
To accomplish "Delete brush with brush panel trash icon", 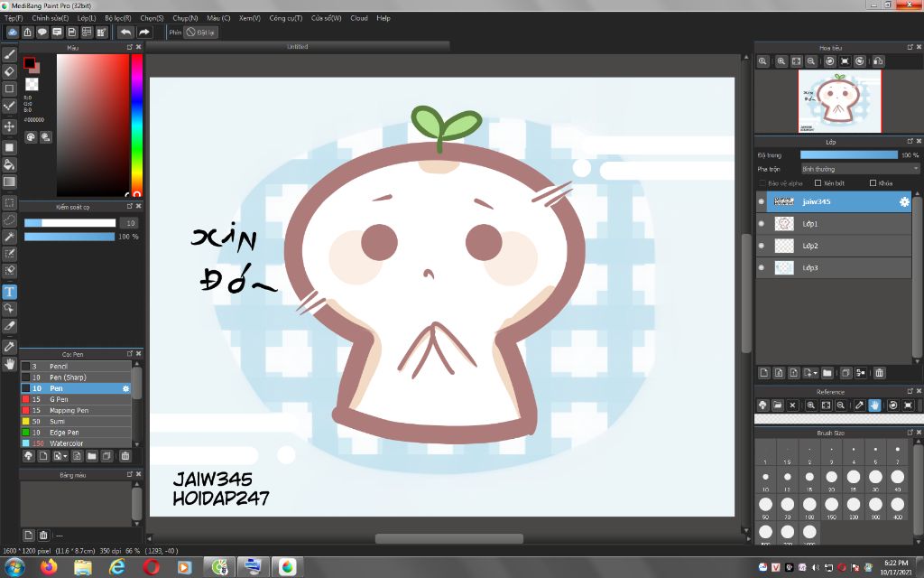I will pyautogui.click(x=125, y=456).
